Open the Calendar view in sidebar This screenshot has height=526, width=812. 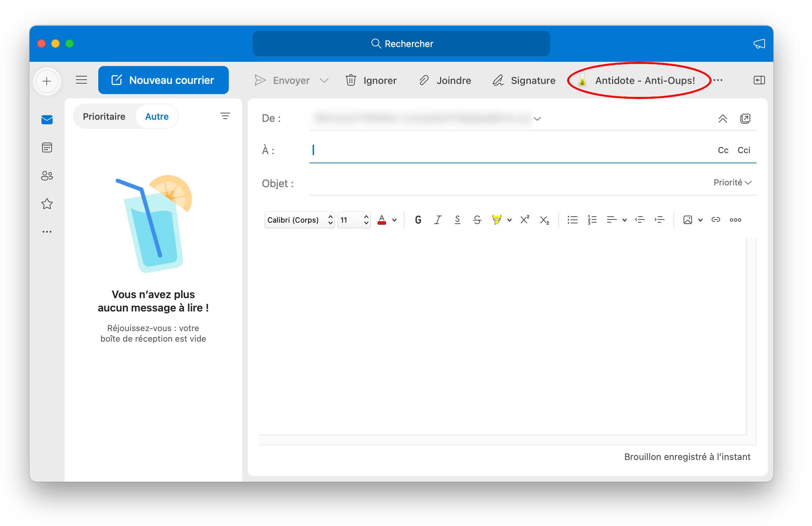[x=47, y=147]
